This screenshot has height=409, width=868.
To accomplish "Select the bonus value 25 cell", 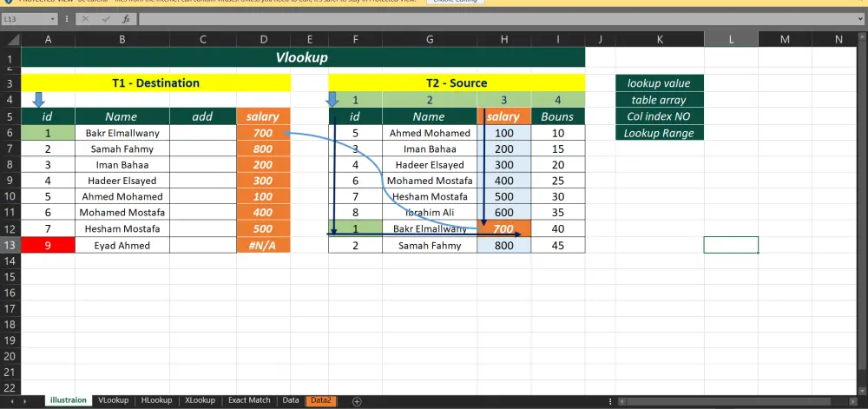I will click(558, 181).
